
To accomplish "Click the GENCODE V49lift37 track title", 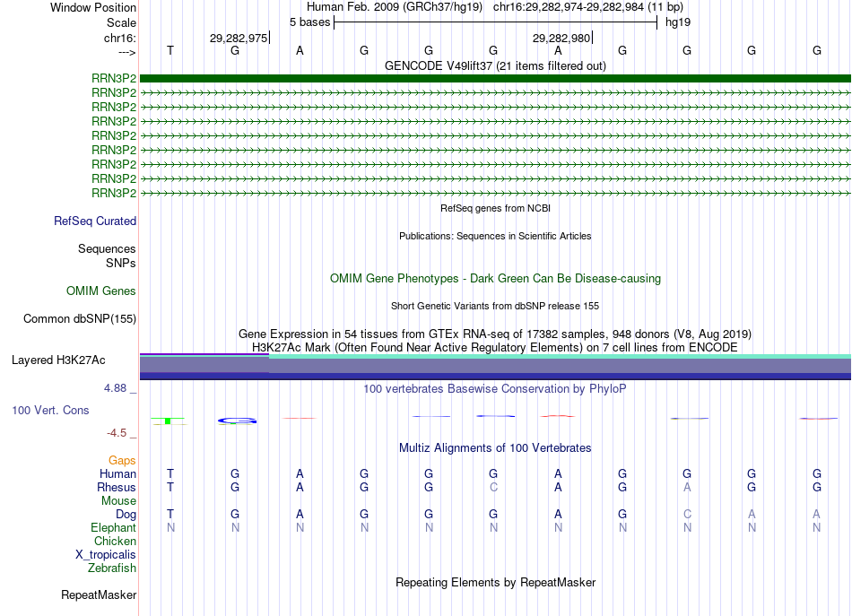I will 495,65.
